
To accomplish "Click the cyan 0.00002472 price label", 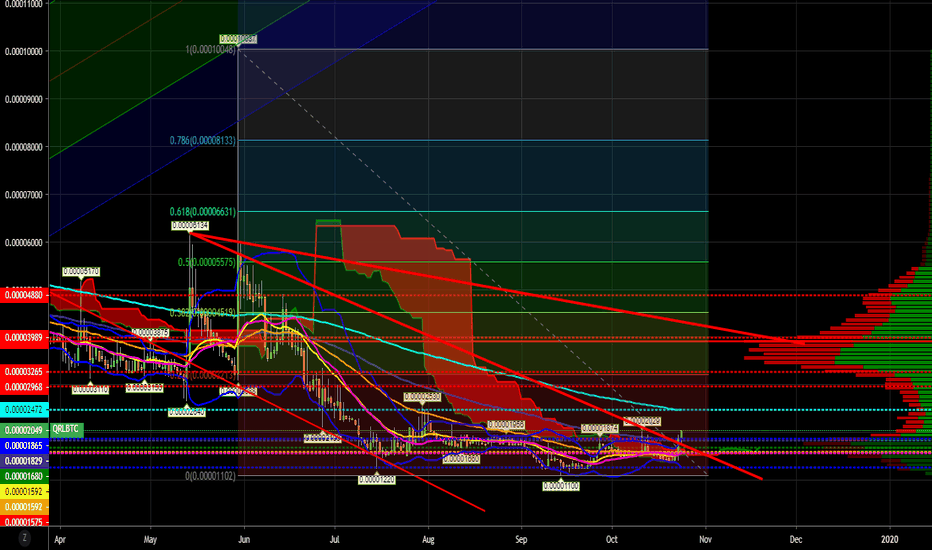I will click(24, 410).
